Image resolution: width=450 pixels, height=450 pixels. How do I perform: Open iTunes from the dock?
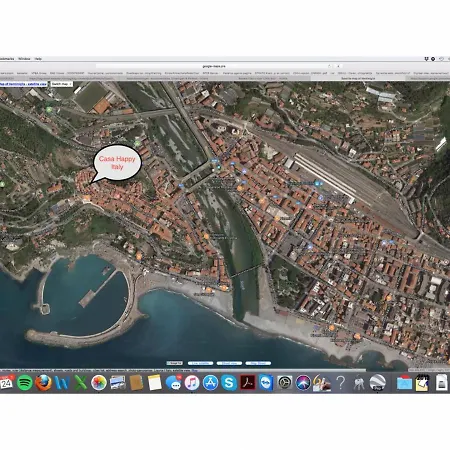pyautogui.click(x=192, y=383)
